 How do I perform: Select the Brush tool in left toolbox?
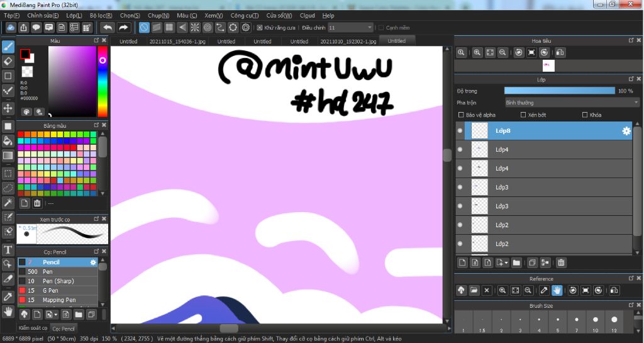click(8, 47)
